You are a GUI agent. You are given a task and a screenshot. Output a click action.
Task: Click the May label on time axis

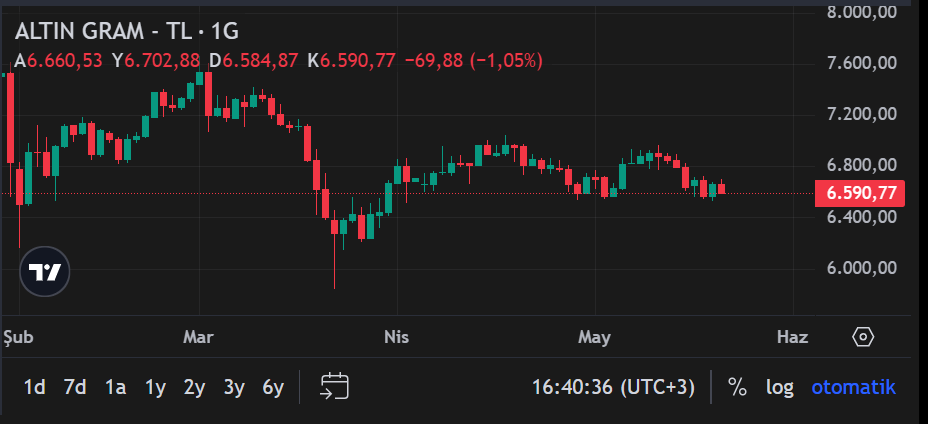[x=594, y=338]
